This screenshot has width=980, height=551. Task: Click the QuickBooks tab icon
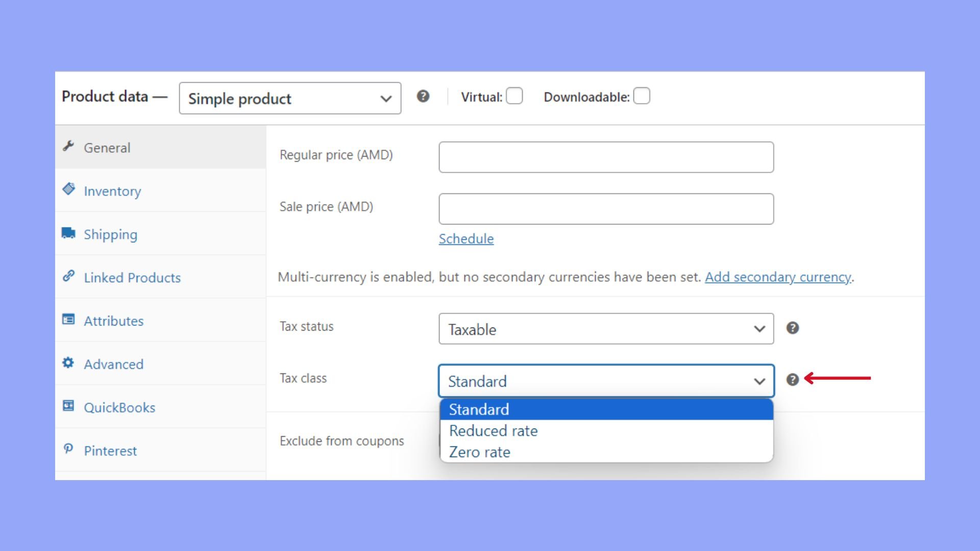point(68,406)
